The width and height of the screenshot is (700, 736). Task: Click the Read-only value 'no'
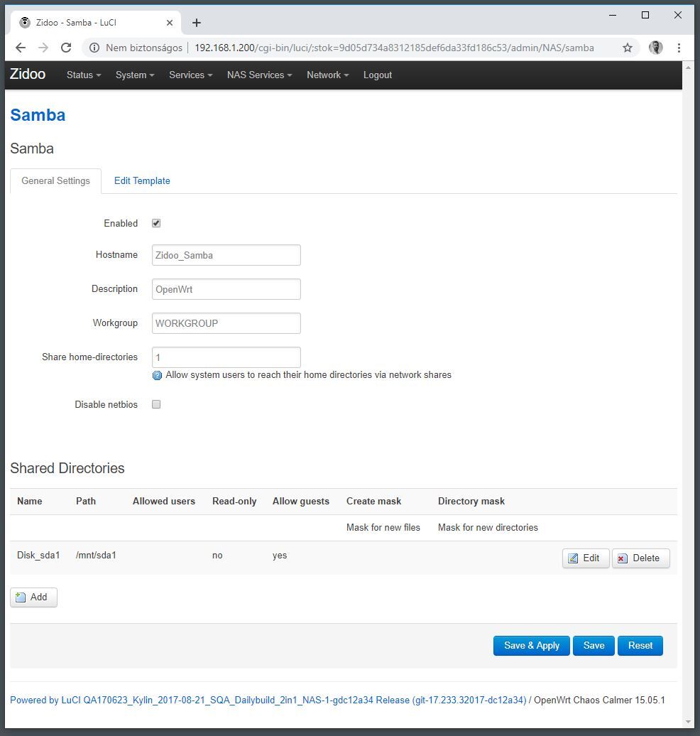(x=217, y=556)
